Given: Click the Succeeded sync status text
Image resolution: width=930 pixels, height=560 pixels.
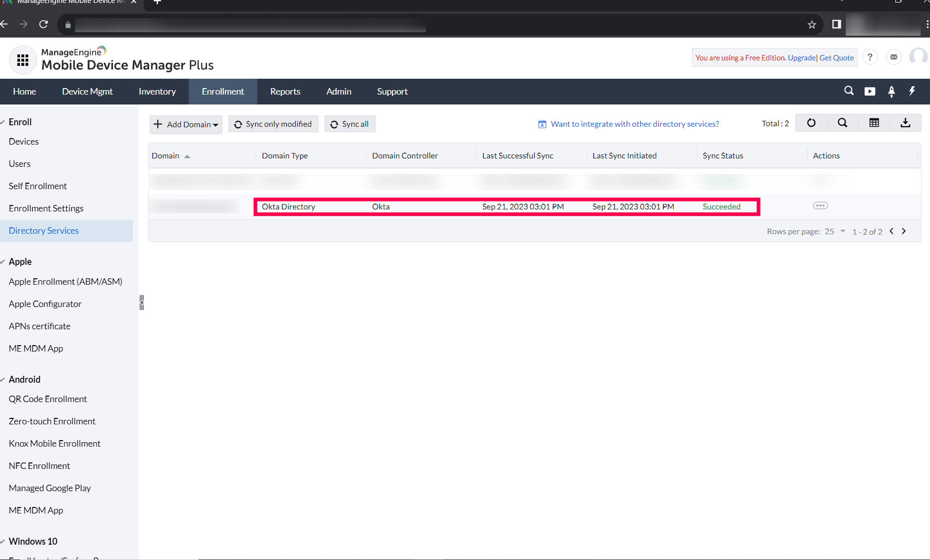Looking at the screenshot, I should pyautogui.click(x=721, y=207).
